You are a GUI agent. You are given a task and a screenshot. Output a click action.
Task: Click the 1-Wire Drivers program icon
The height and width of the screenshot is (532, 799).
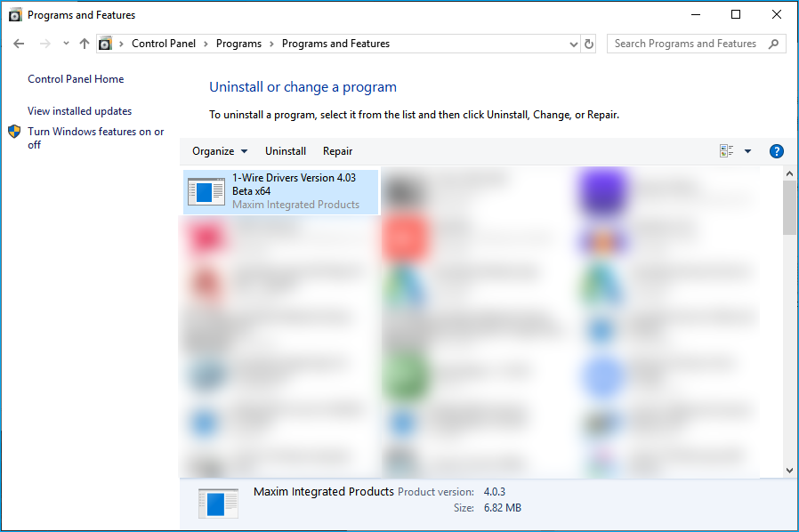coord(206,191)
